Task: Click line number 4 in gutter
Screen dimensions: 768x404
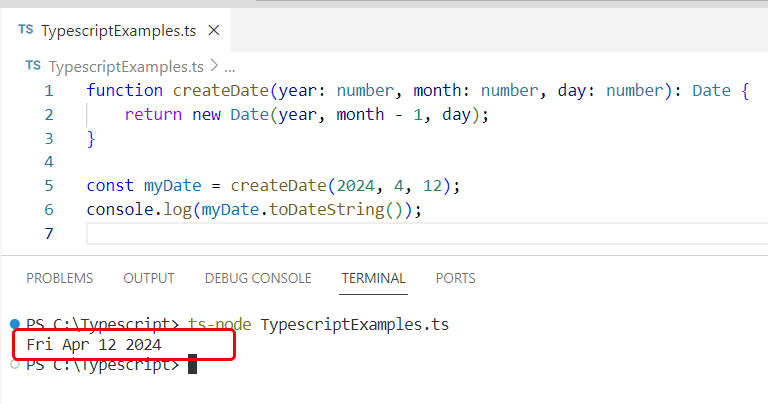Action: [x=48, y=162]
